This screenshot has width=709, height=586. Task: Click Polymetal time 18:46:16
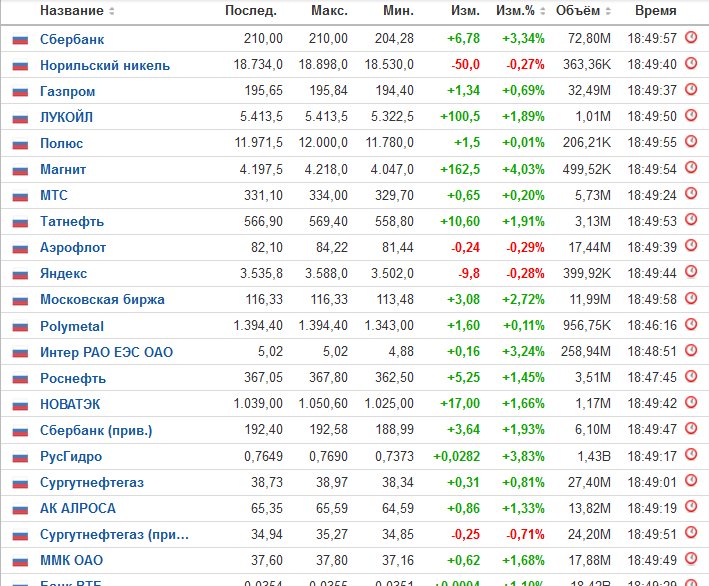pyautogui.click(x=652, y=326)
